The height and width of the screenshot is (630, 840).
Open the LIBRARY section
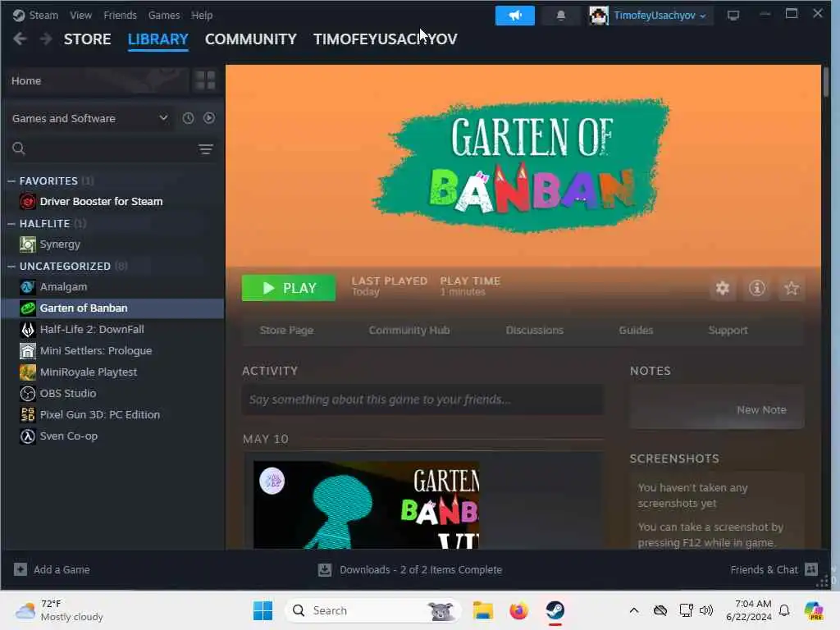tap(158, 39)
